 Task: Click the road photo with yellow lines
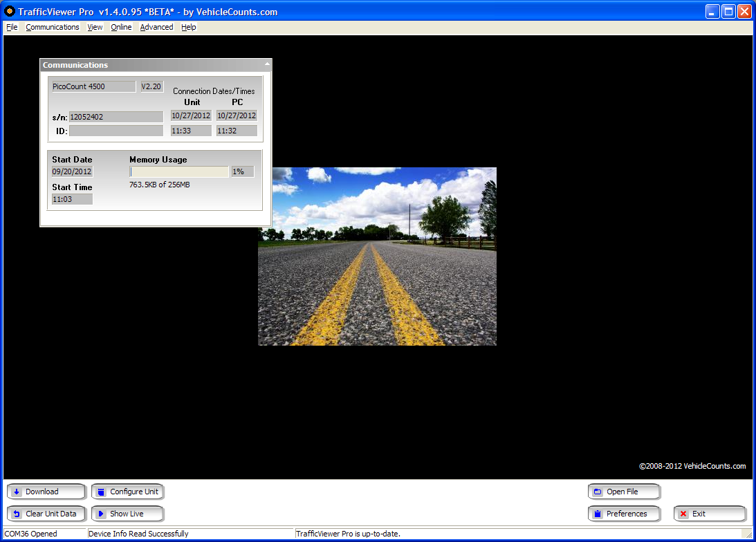click(x=377, y=256)
